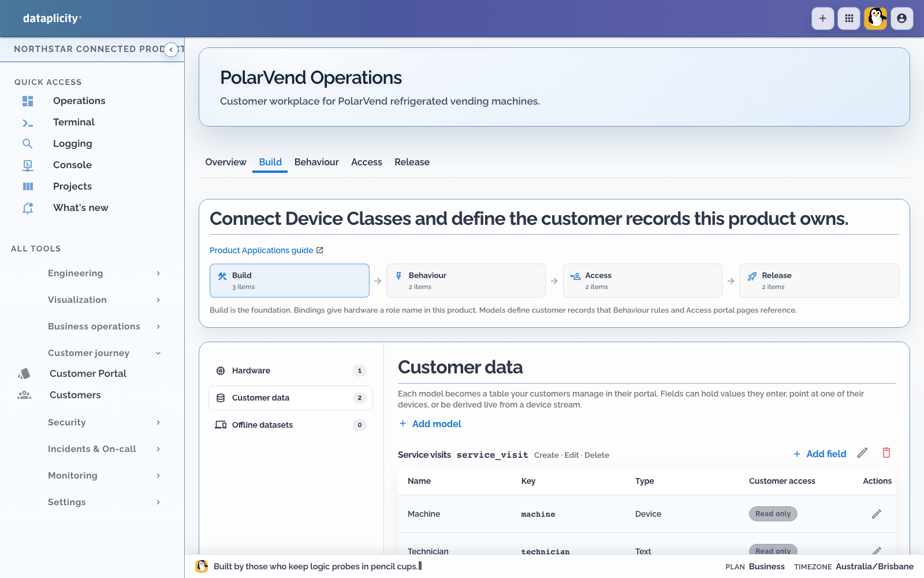924x578 pixels.
Task: Click the Console monitor icon
Action: (28, 165)
